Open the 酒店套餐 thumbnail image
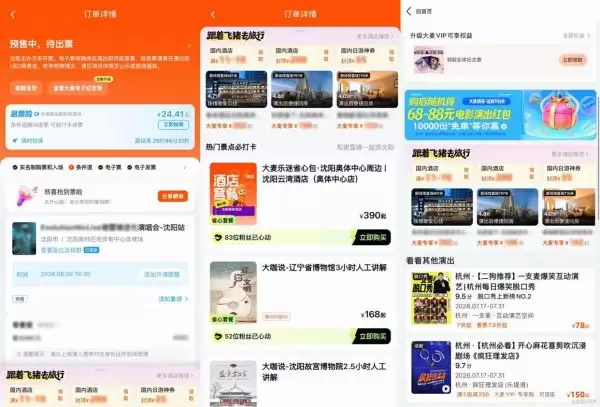This screenshot has height=407, width=600. click(233, 194)
